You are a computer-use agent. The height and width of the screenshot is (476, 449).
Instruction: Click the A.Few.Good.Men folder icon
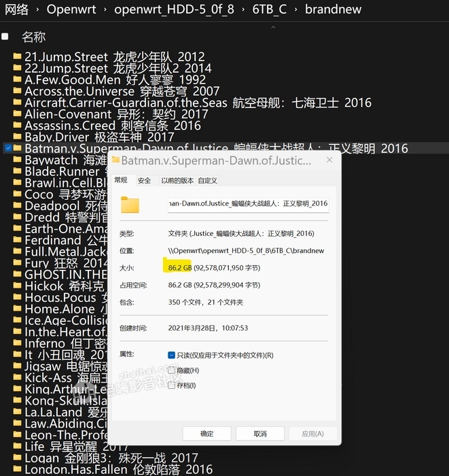[x=17, y=80]
